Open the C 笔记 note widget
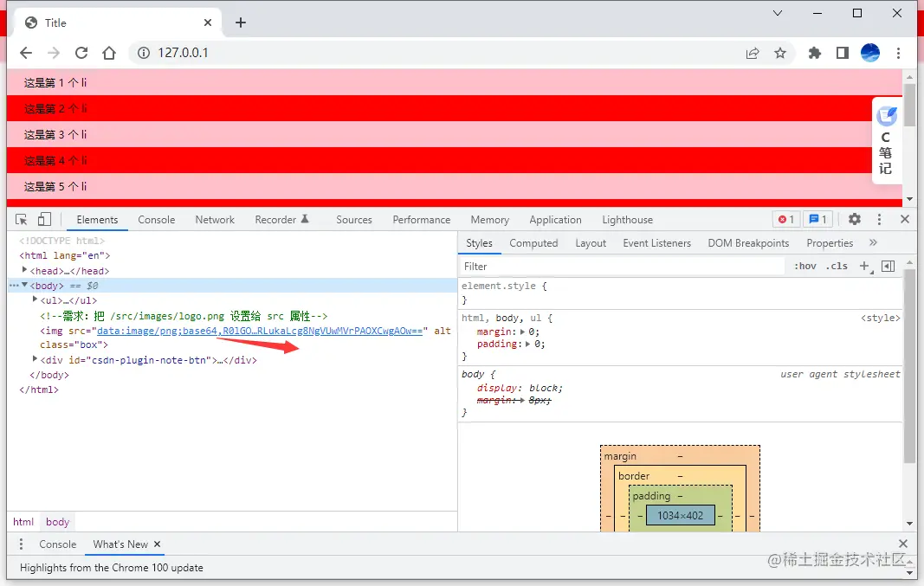 tap(886, 141)
